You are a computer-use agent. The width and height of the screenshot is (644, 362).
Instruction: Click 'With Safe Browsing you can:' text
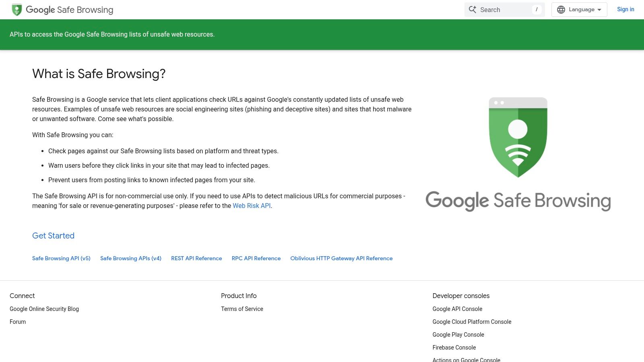tap(73, 135)
